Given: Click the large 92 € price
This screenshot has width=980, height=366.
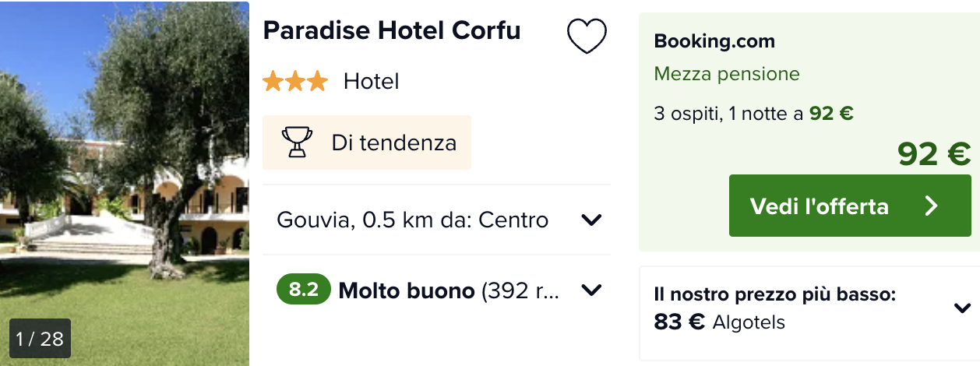Looking at the screenshot, I should [x=934, y=154].
